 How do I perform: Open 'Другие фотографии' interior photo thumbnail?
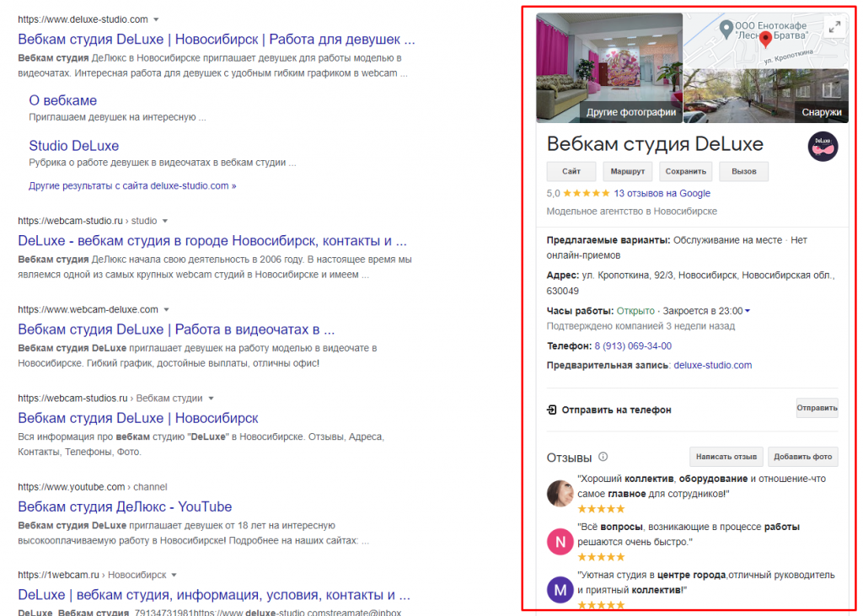point(609,67)
